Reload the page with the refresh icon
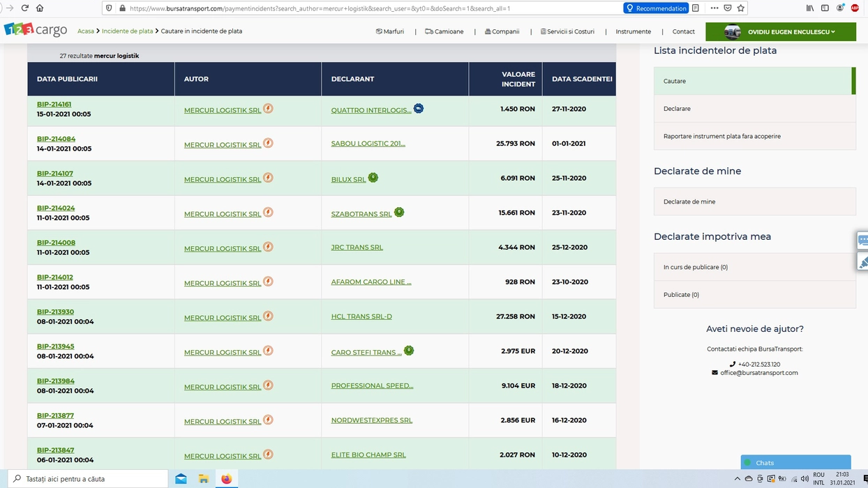This screenshot has height=488, width=868. point(25,8)
